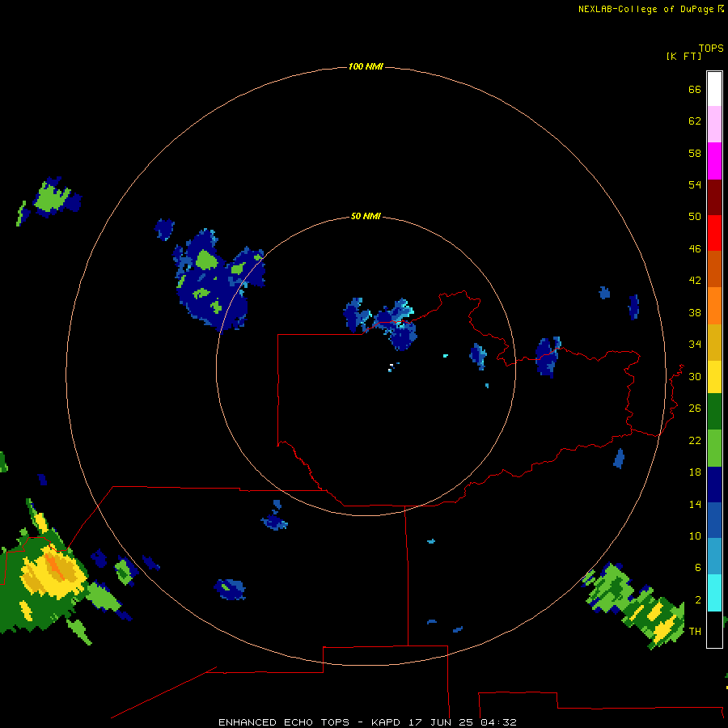728x728 pixels.
Task: Select the dark orange 46 kft swatch
Action: (714, 269)
